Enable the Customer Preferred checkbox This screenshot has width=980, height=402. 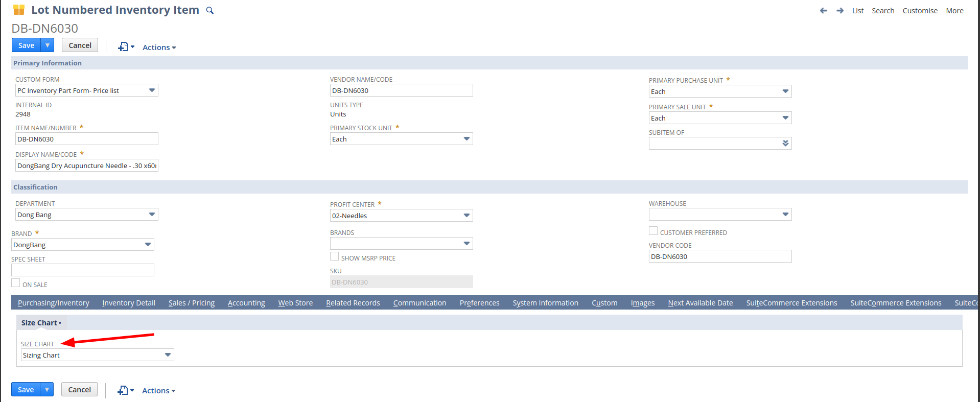tap(653, 231)
